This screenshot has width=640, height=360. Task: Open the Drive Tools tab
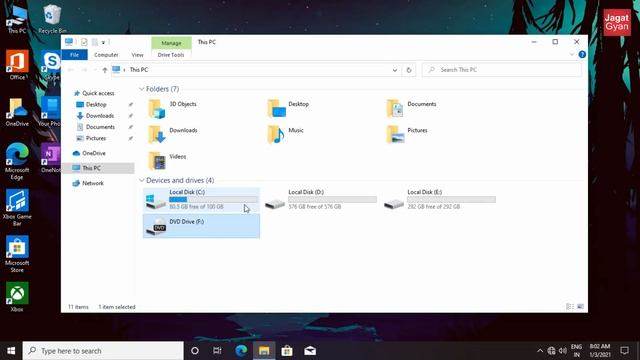(x=171, y=55)
